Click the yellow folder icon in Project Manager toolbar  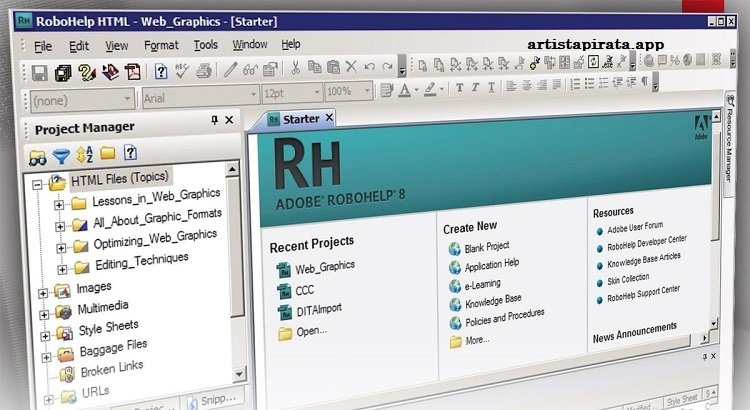(108, 153)
